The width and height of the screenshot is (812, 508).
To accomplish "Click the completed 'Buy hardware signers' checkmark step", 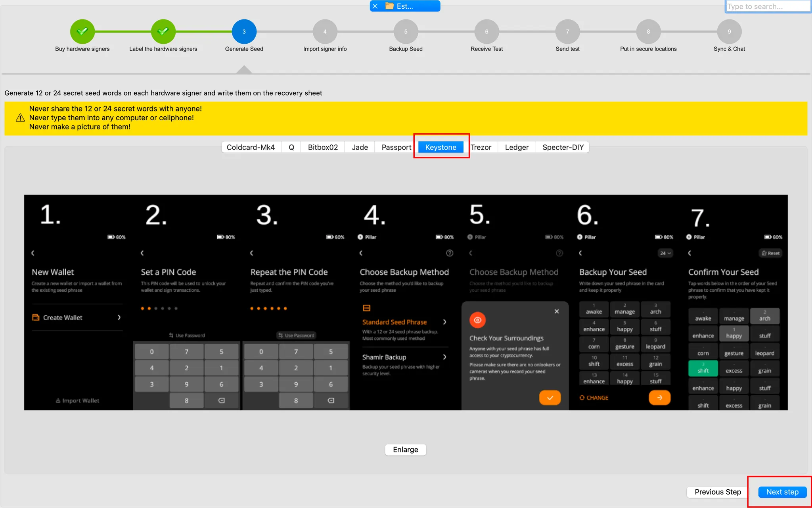I will coord(82,31).
